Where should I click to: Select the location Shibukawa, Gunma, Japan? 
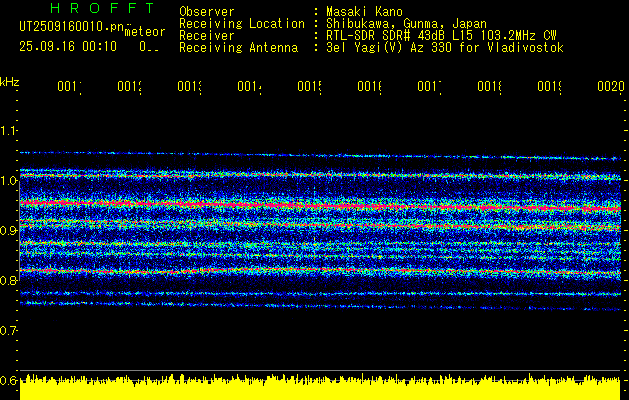point(406,24)
